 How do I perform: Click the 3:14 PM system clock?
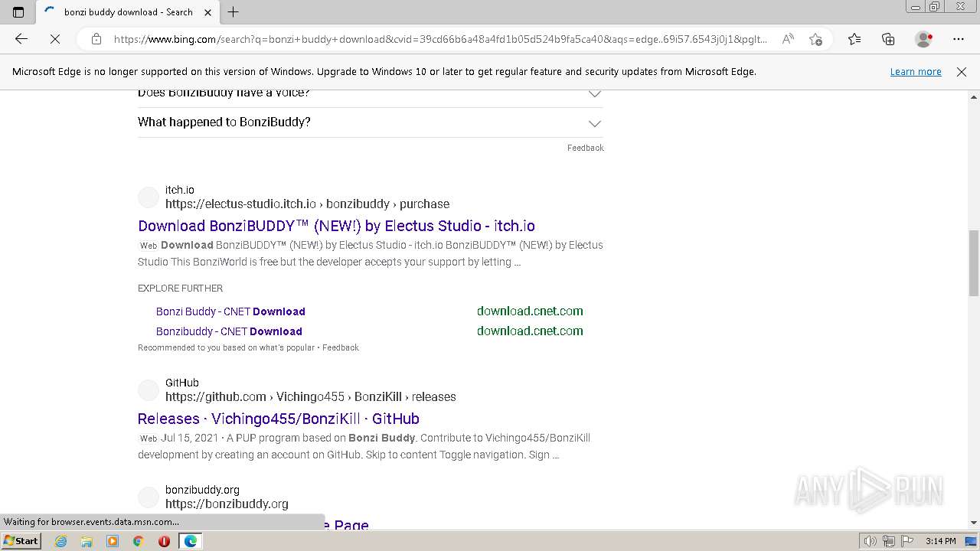[940, 541]
